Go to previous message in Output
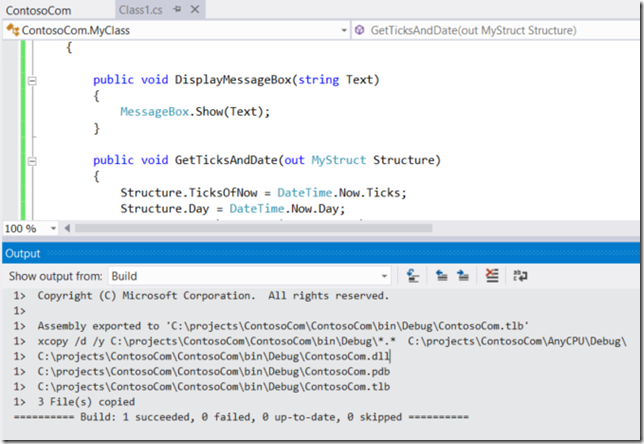 tap(440, 276)
